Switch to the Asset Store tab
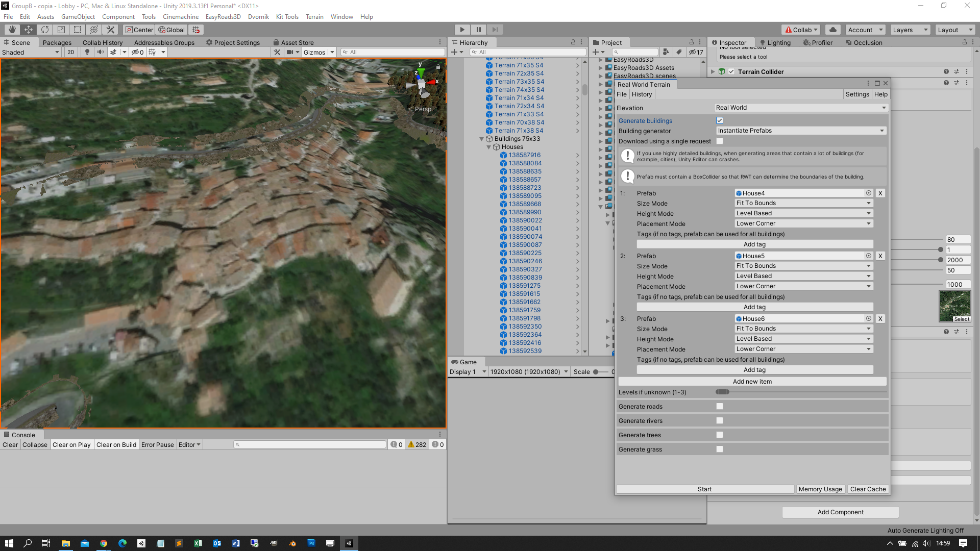 293,42
